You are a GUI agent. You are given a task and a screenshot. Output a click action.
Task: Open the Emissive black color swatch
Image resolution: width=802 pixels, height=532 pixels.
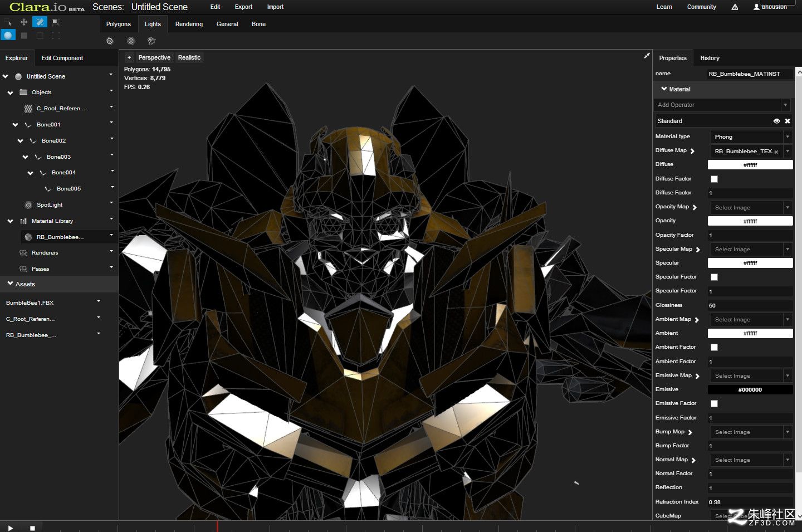750,389
